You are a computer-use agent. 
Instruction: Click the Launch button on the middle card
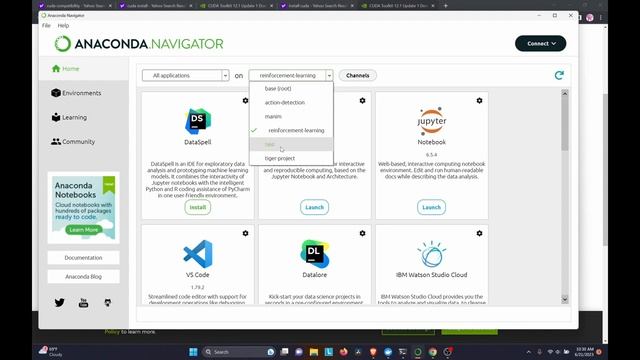[x=314, y=207]
